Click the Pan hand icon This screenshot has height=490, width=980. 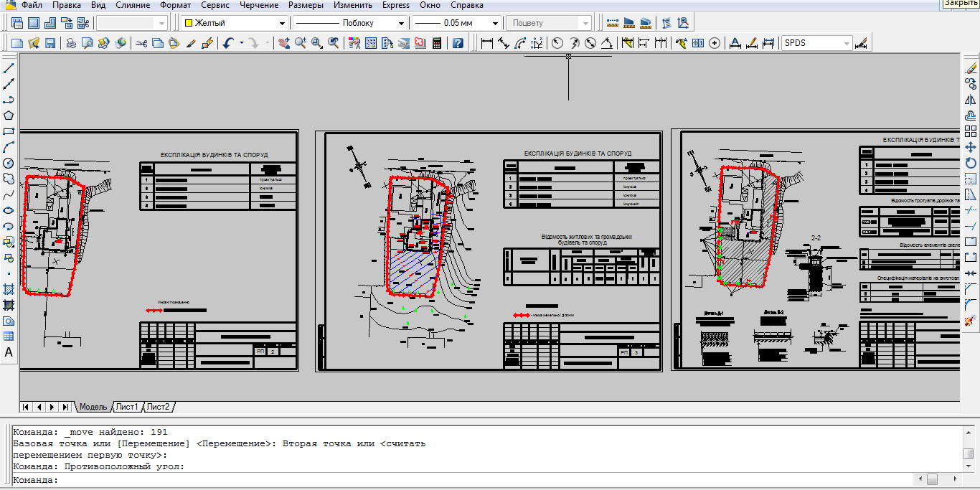pyautogui.click(x=284, y=43)
